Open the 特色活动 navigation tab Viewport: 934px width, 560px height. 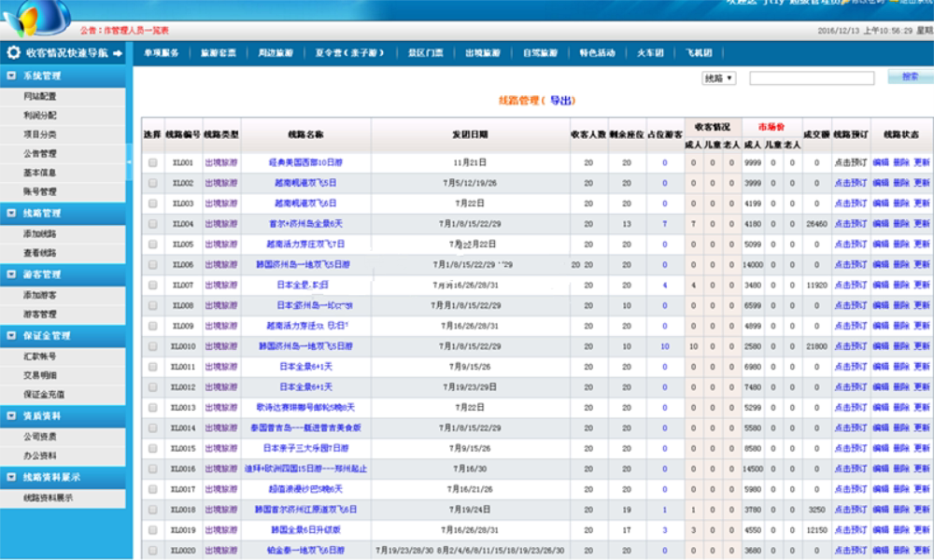tap(598, 53)
